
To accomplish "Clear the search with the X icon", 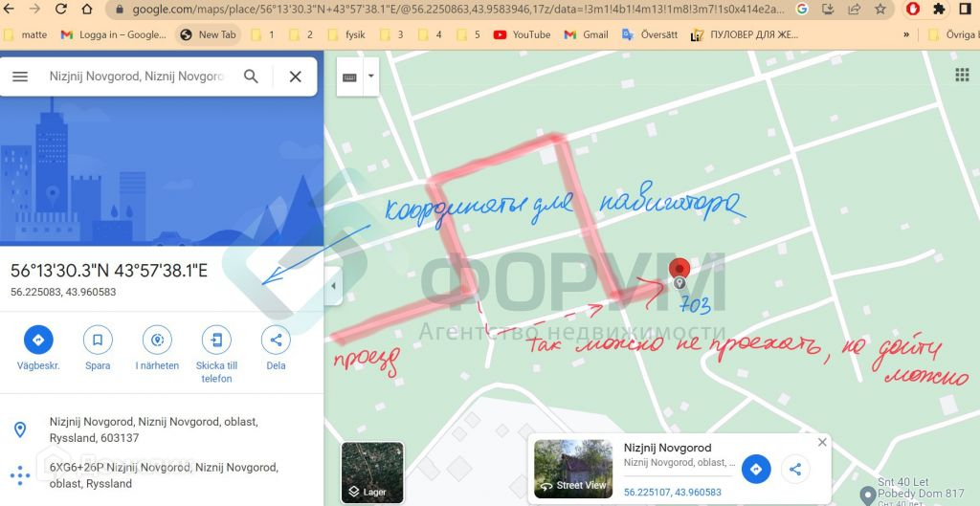I will coord(295,77).
